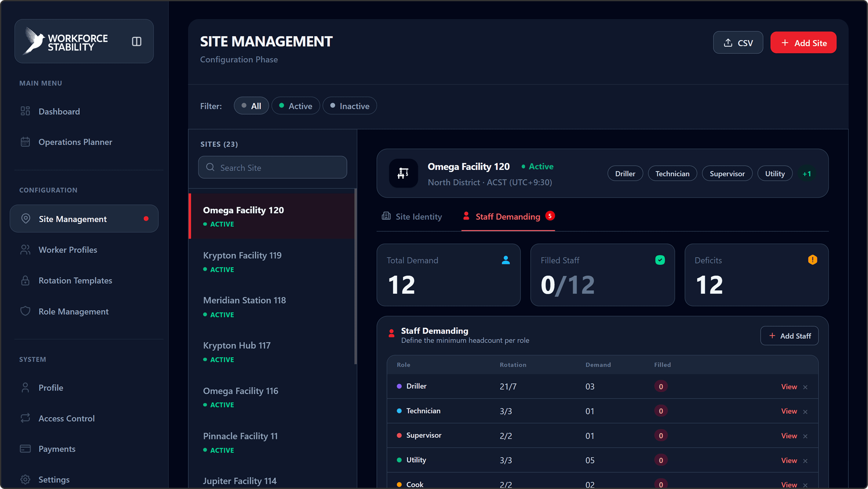Click the Deficits warning icon
The width and height of the screenshot is (868, 489).
tap(813, 260)
